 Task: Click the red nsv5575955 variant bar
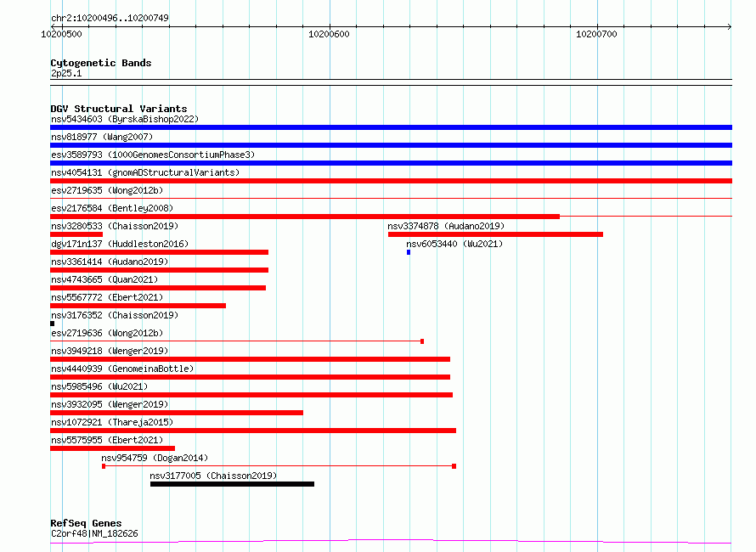[x=112, y=448]
